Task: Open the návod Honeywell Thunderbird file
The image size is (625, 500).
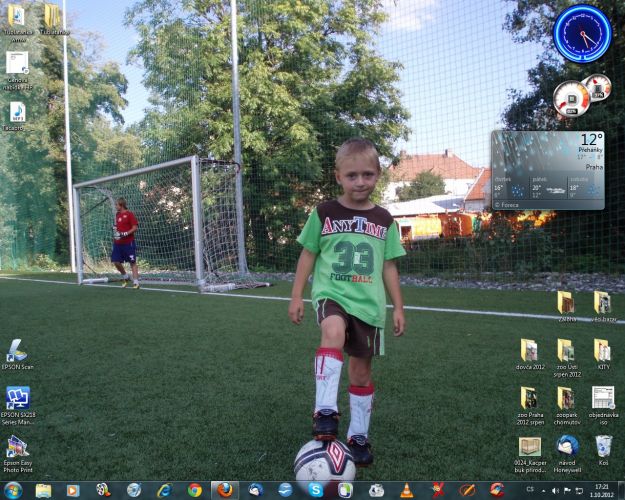Action: click(x=567, y=454)
